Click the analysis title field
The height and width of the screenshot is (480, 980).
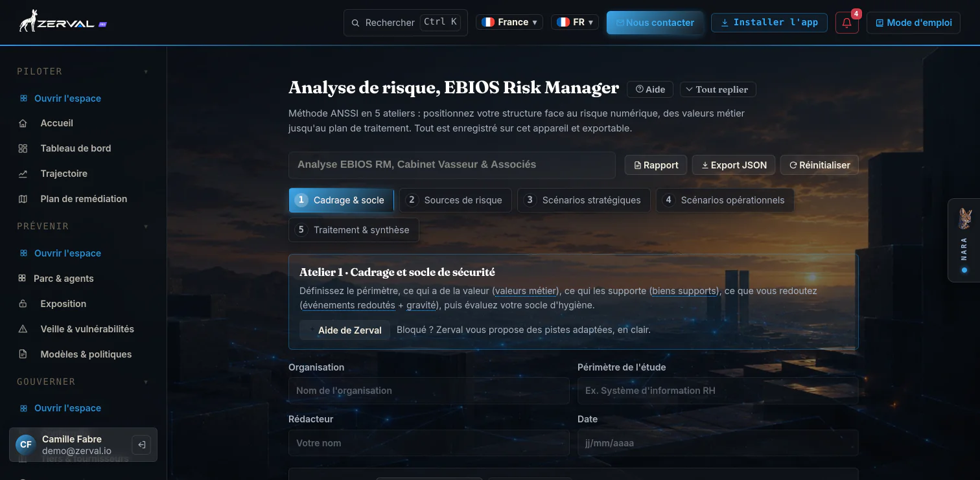pyautogui.click(x=452, y=165)
